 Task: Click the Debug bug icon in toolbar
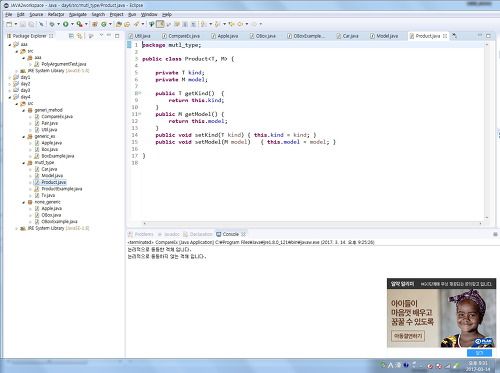click(x=52, y=24)
